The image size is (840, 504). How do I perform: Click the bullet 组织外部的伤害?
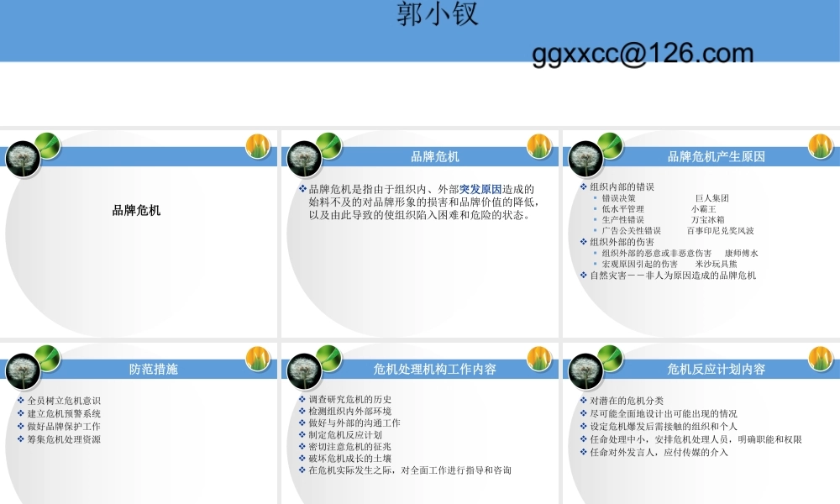point(622,242)
